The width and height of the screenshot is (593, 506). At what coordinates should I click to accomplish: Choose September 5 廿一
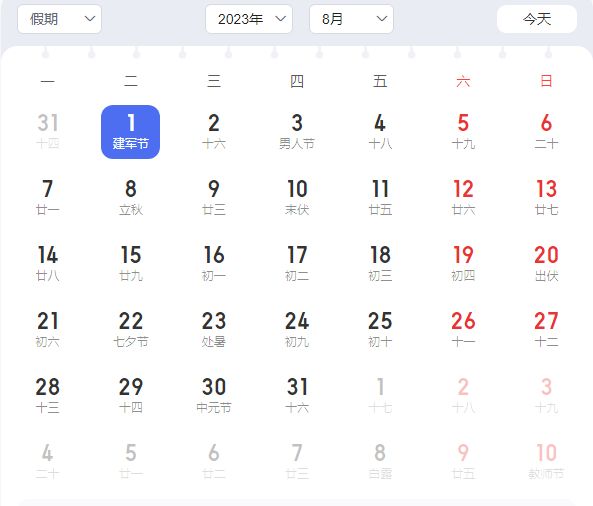pos(130,462)
